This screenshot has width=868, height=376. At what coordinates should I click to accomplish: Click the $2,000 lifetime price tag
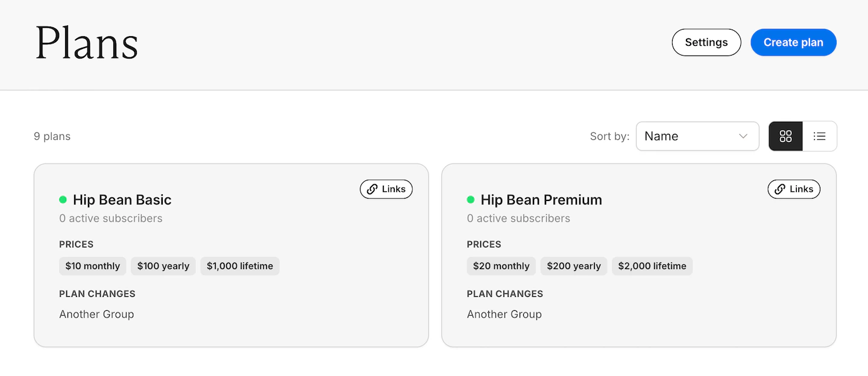point(652,266)
